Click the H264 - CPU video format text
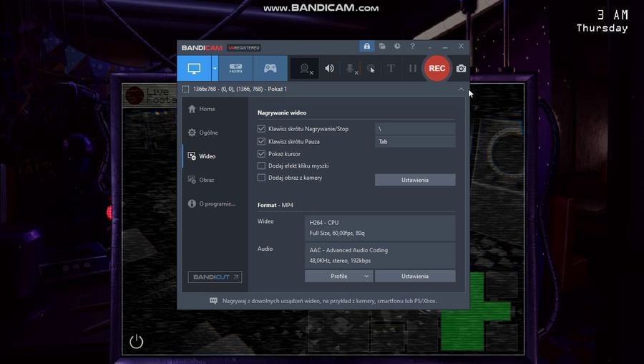 tap(324, 223)
